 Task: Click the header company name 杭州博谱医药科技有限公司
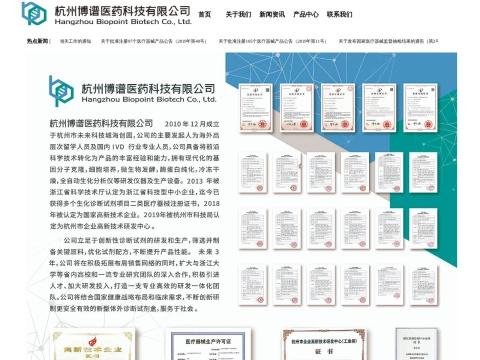coord(123,11)
